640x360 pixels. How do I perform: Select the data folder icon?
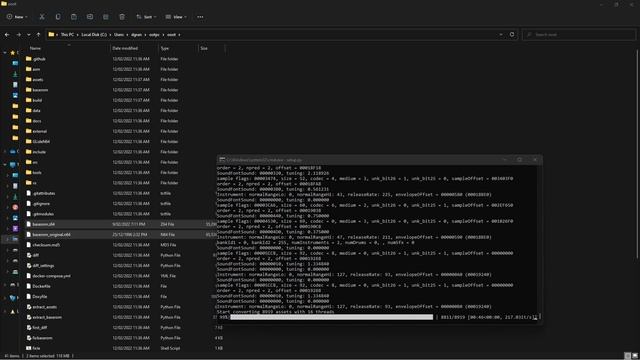29,110
